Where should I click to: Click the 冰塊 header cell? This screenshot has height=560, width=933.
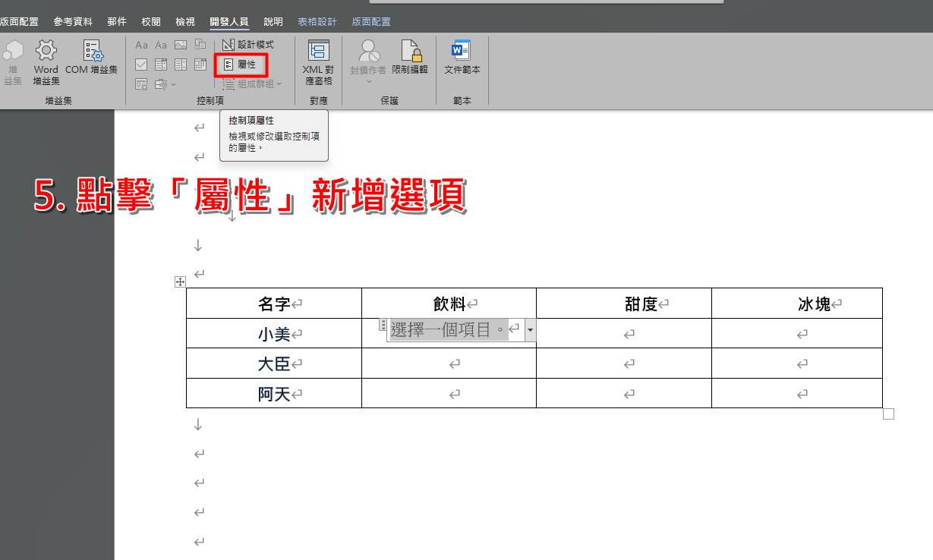click(x=797, y=304)
